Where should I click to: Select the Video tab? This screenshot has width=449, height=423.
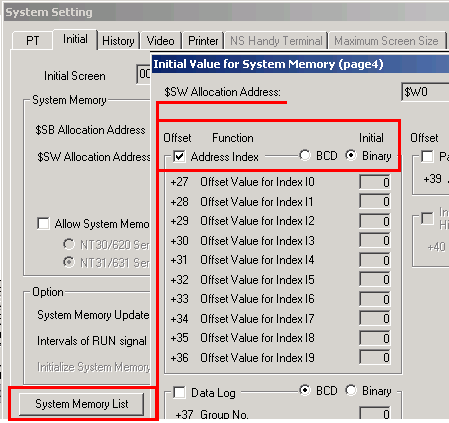(x=161, y=41)
